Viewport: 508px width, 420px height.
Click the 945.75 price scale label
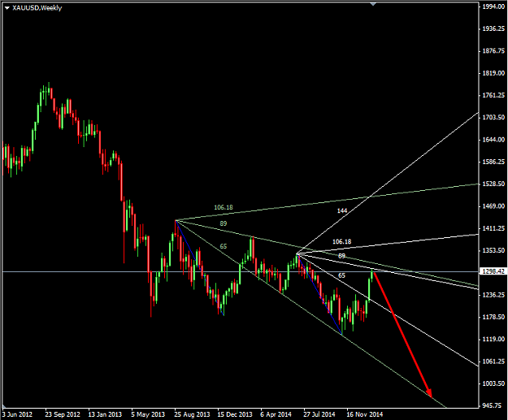[x=493, y=405]
